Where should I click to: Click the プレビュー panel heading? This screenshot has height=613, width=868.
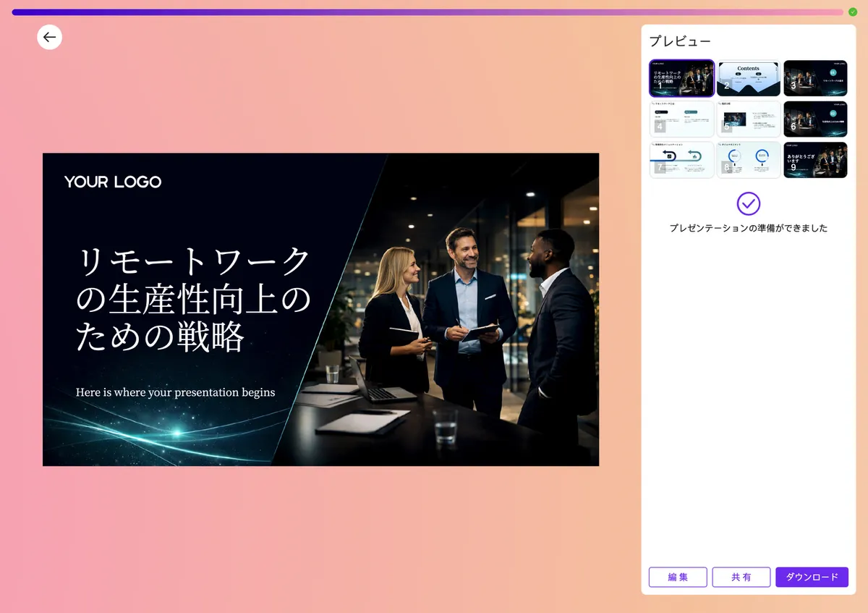[x=679, y=41]
